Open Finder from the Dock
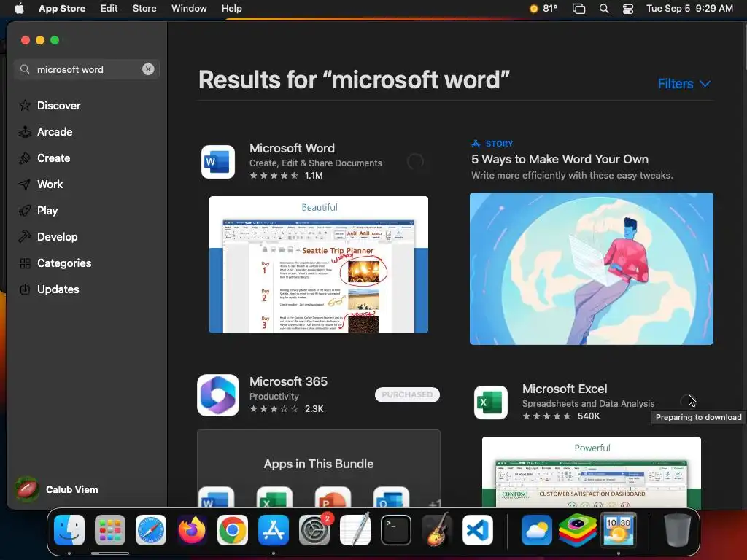 [69, 530]
